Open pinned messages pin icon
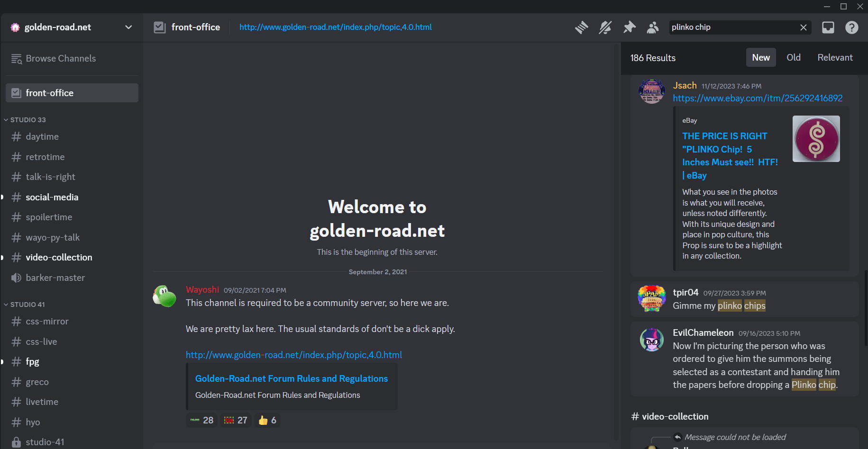Viewport: 868px width, 449px height. coord(629,27)
